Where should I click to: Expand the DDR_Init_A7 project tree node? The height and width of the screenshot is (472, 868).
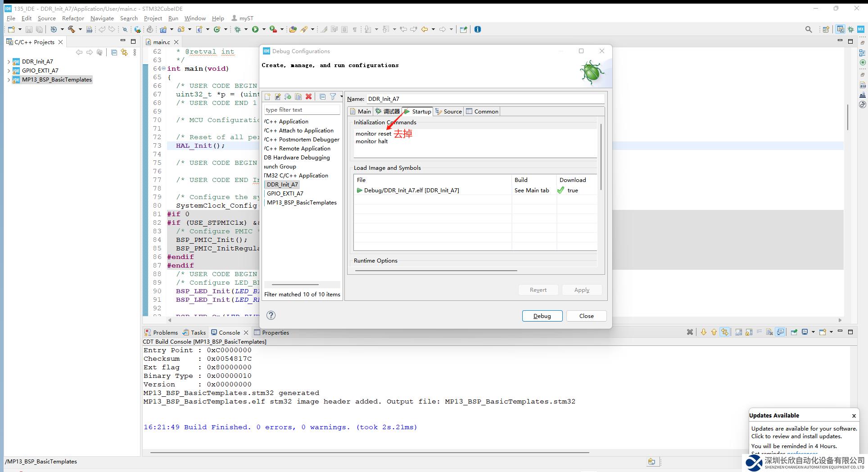tap(9, 62)
